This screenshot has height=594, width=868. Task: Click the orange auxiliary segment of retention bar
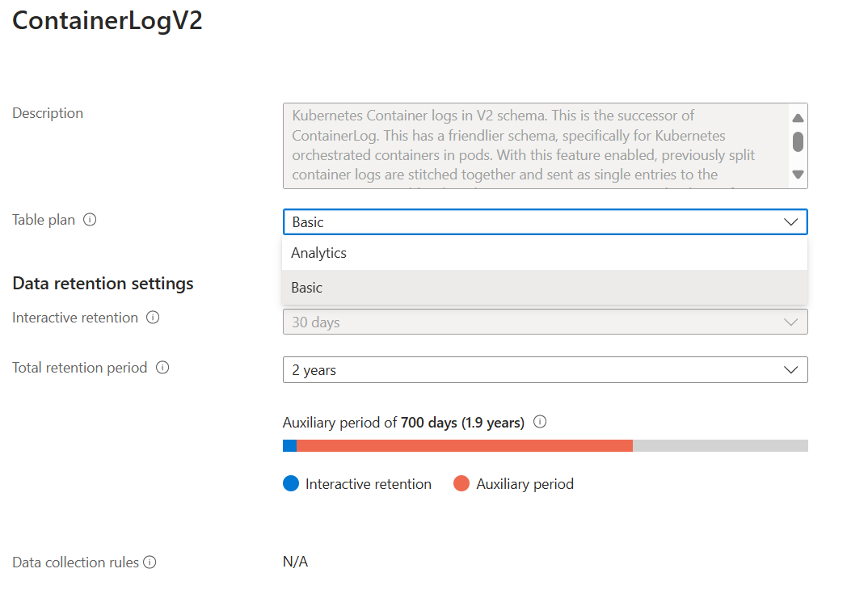[465, 446]
